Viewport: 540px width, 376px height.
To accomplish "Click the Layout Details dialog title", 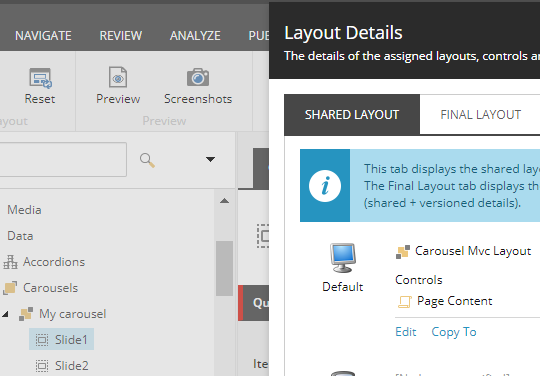I will click(x=343, y=33).
